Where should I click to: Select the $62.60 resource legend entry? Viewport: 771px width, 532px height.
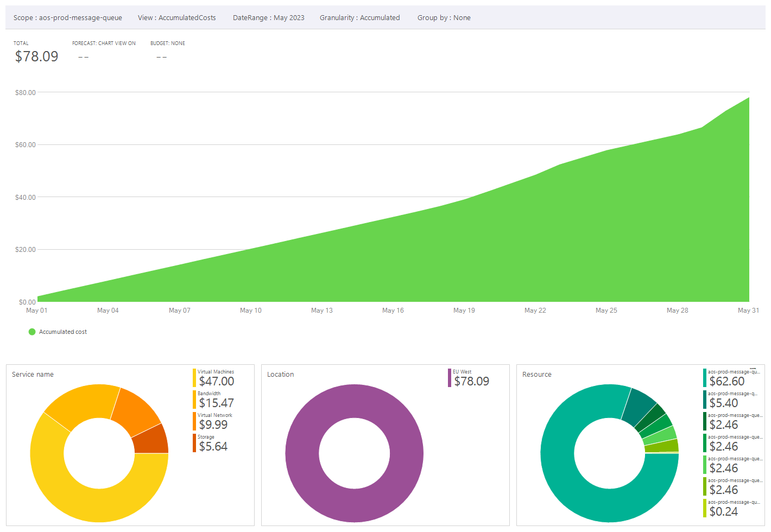coord(726,378)
